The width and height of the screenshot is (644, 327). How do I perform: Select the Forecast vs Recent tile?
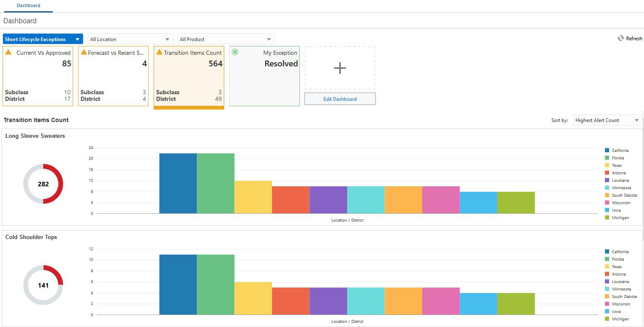(113, 76)
